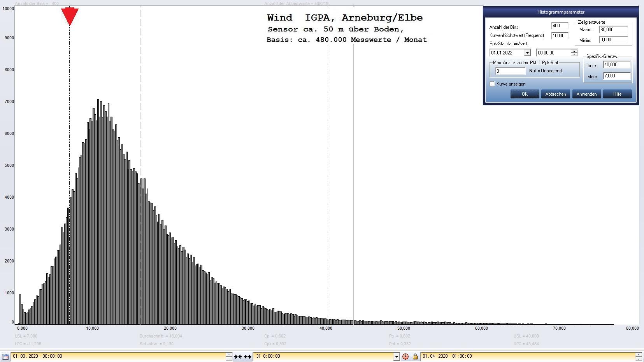The height and width of the screenshot is (362, 644).
Task: Click the 'Std.-abw. = 9,130' statistic
Action: tap(157, 344)
